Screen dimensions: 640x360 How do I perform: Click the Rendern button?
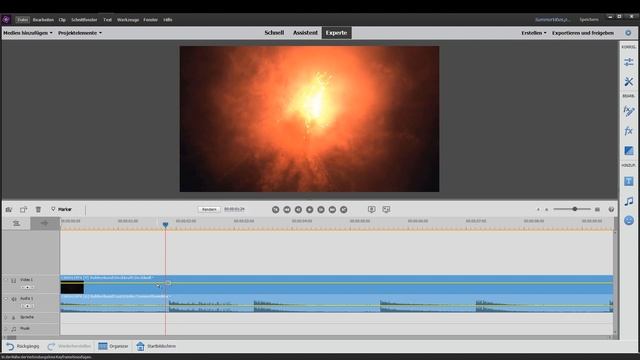tap(209, 209)
